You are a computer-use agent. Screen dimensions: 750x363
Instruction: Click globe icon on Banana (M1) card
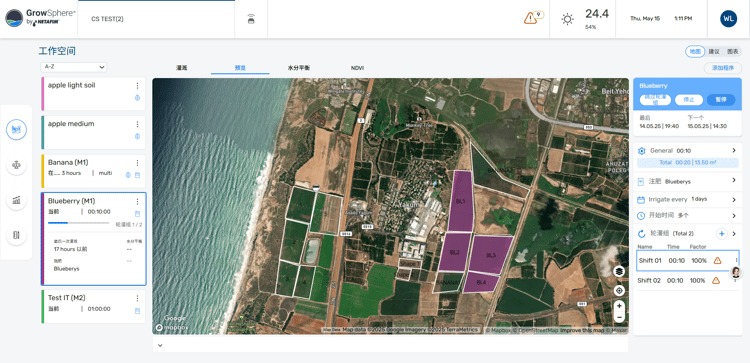(128, 175)
